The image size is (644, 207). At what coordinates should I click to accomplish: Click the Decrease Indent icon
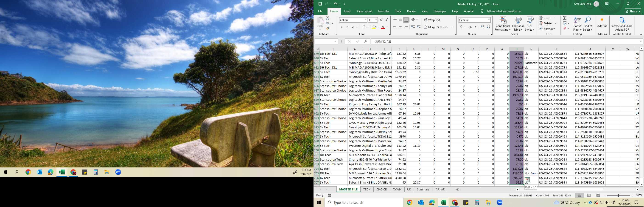pos(413,27)
